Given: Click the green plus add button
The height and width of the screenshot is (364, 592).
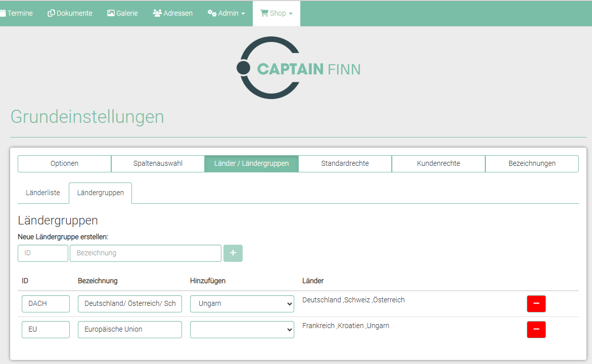Looking at the screenshot, I should tap(233, 253).
